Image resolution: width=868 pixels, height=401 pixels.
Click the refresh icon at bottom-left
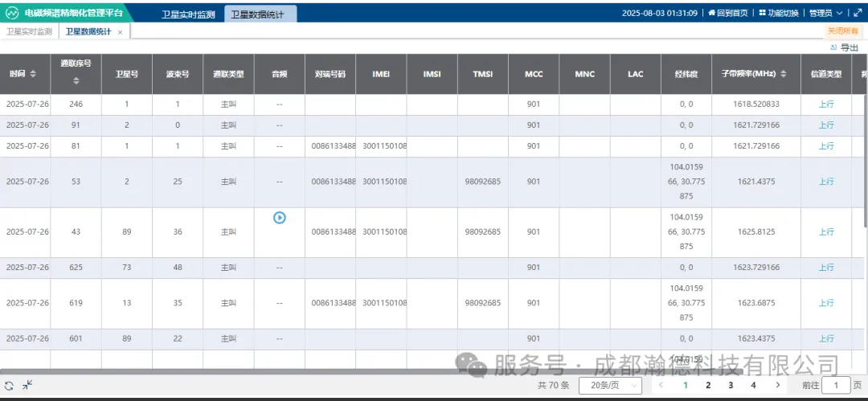pyautogui.click(x=10, y=386)
